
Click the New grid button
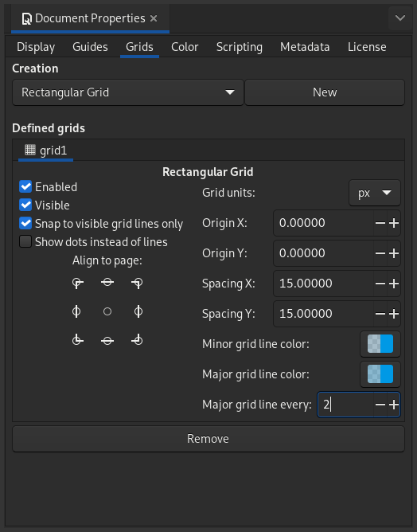[x=325, y=92]
